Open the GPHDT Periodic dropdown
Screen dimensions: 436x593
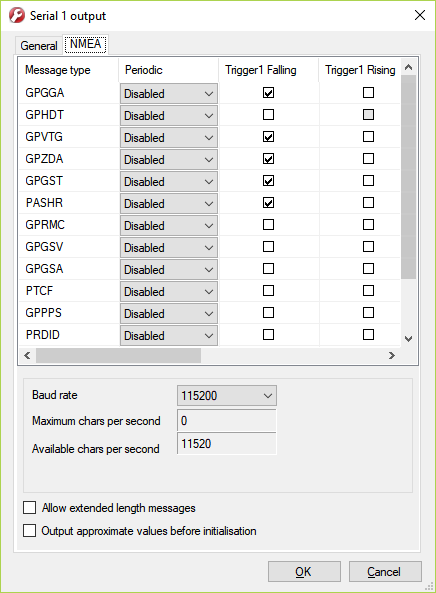169,115
